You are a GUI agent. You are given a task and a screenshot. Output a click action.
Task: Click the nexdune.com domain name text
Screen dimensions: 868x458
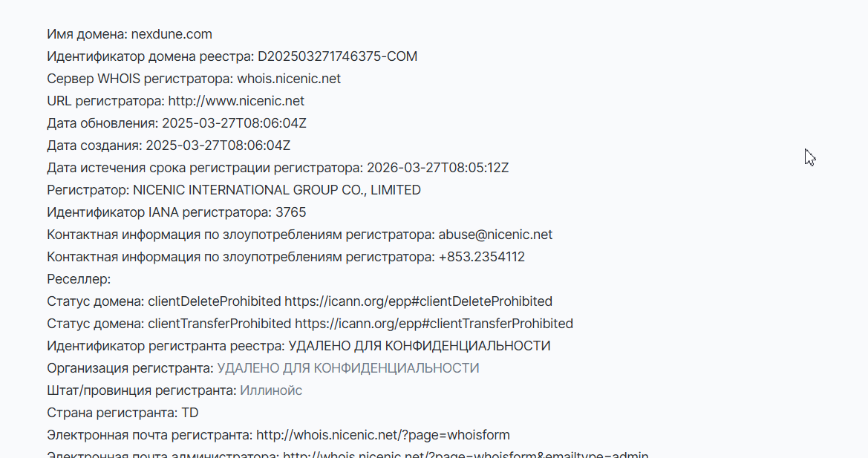(x=172, y=34)
